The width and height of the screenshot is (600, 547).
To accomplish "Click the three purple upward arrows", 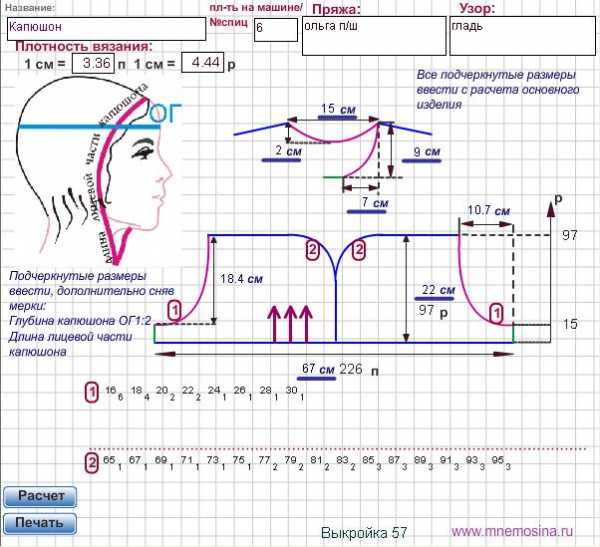I will pos(291,322).
